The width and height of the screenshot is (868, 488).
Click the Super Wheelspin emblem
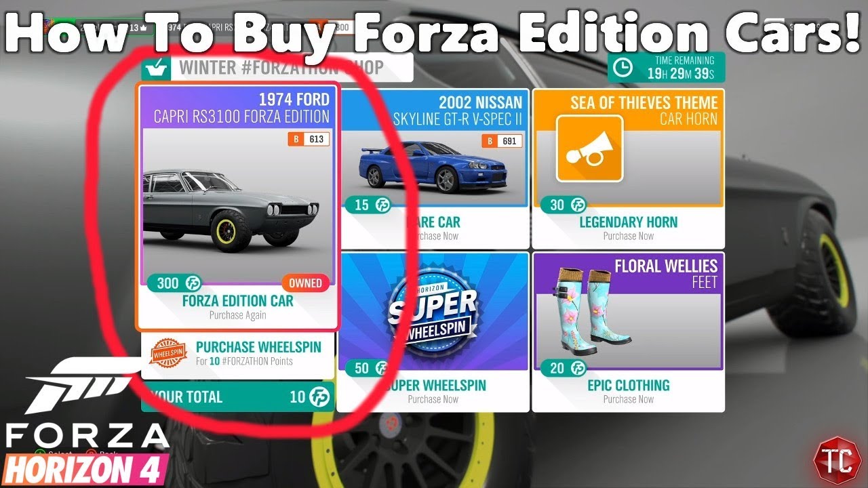pos(432,313)
